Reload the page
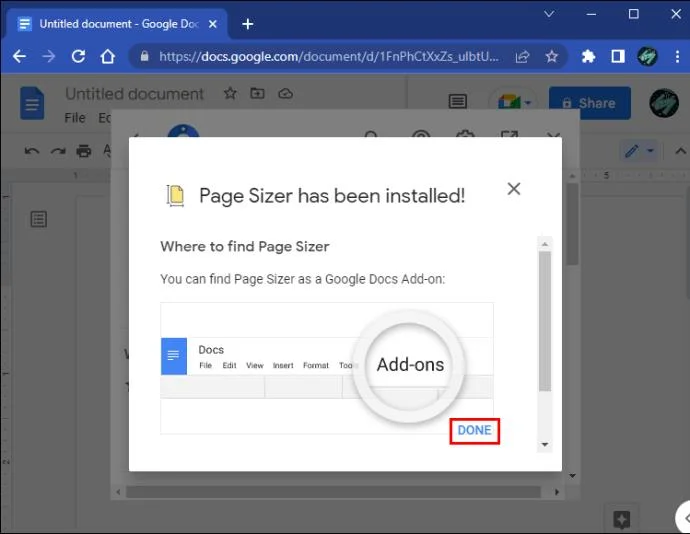The height and width of the screenshot is (534, 690). 78,56
